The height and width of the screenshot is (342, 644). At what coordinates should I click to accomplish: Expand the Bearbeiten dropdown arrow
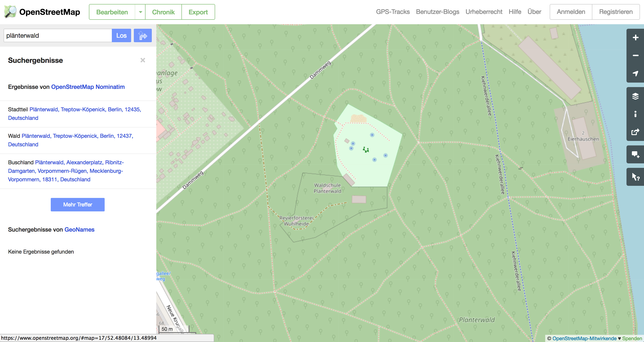(140, 12)
